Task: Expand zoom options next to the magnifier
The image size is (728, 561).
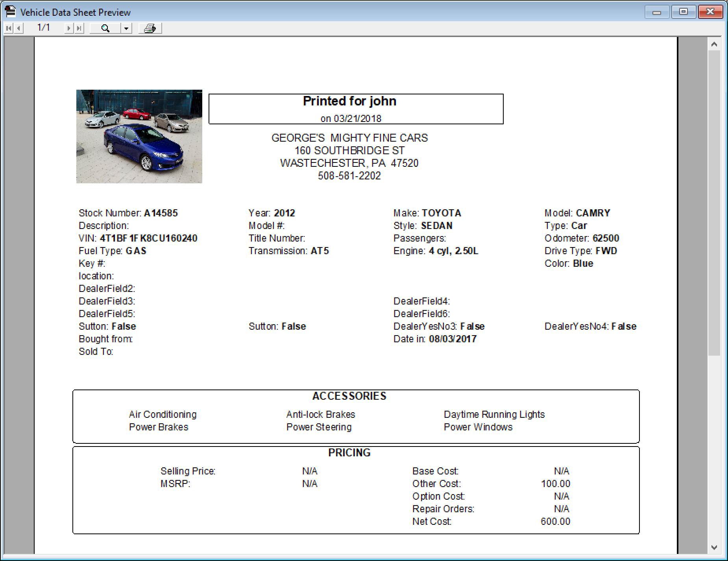Action: click(x=126, y=28)
